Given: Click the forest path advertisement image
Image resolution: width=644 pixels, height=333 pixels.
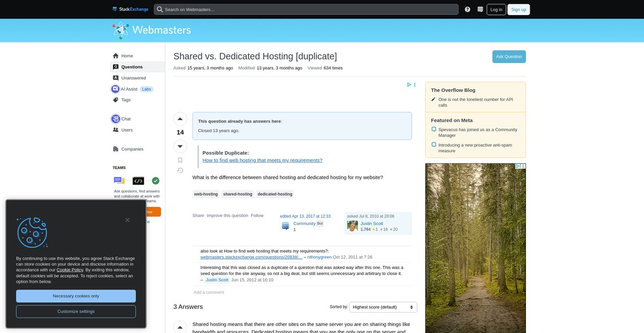Looking at the screenshot, I should pyautogui.click(x=475, y=248).
